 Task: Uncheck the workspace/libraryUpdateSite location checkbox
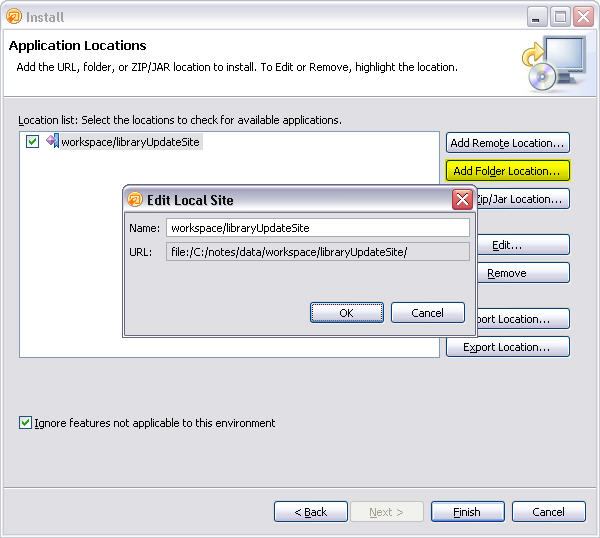(32, 142)
